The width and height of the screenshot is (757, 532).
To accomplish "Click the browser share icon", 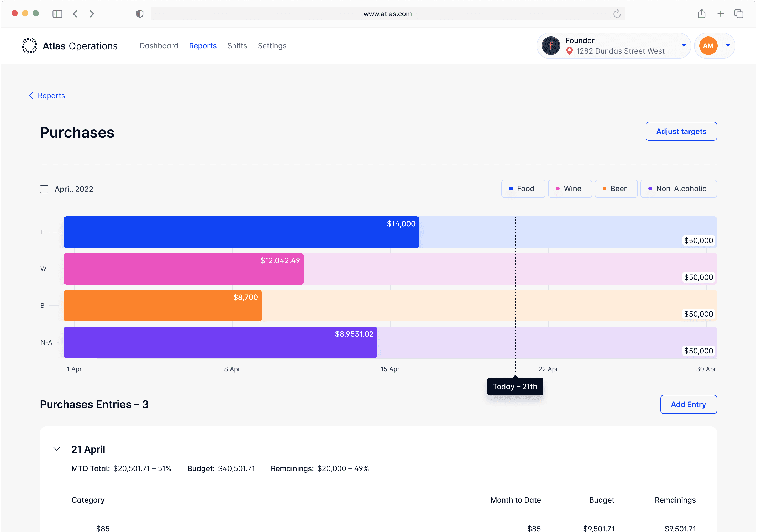I will pos(701,14).
